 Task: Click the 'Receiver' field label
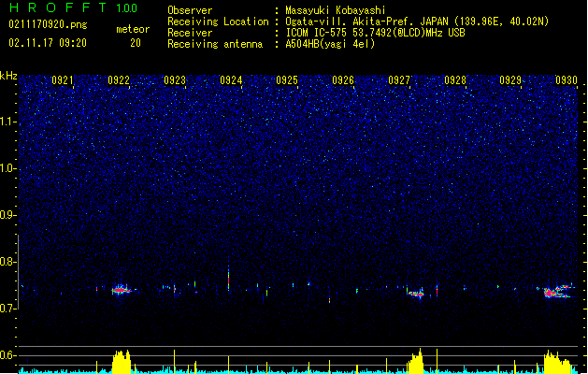click(x=190, y=33)
